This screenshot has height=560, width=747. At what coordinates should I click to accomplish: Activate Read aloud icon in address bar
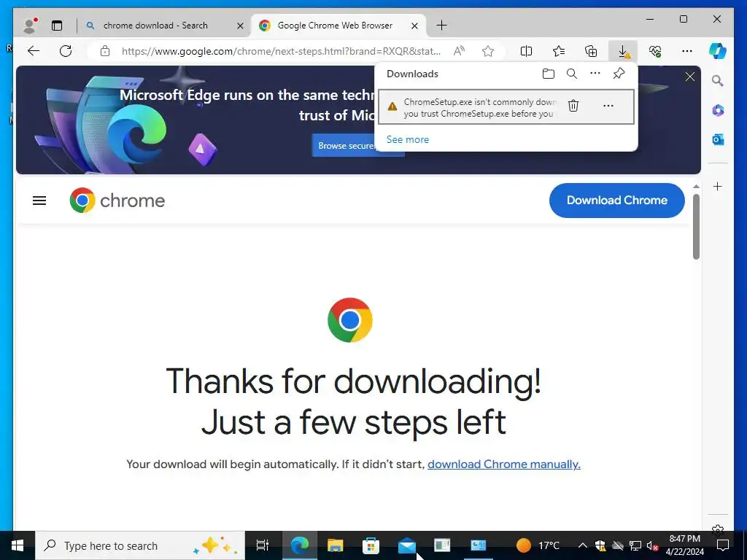[459, 51]
